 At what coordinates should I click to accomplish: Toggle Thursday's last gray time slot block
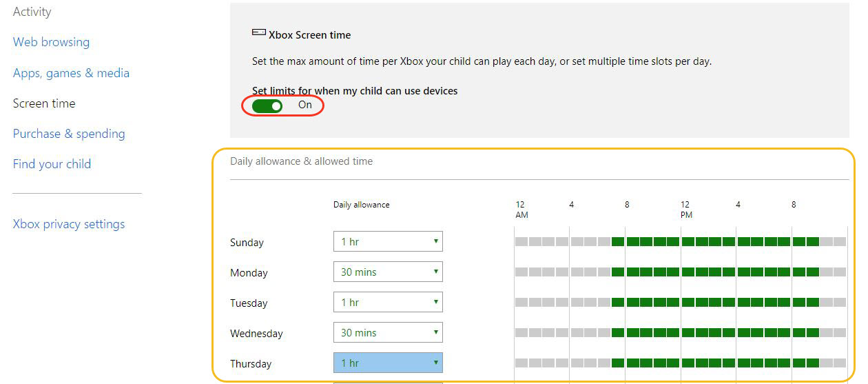(840, 363)
